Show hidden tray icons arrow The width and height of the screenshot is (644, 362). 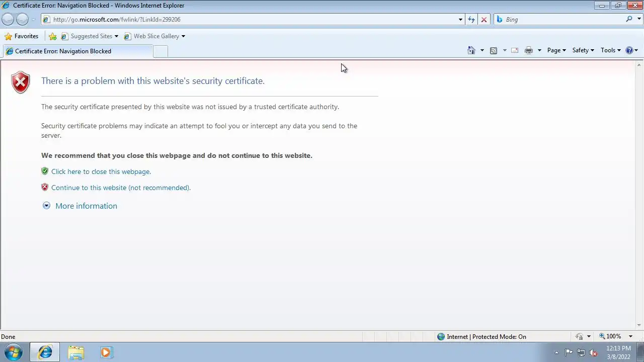click(556, 352)
